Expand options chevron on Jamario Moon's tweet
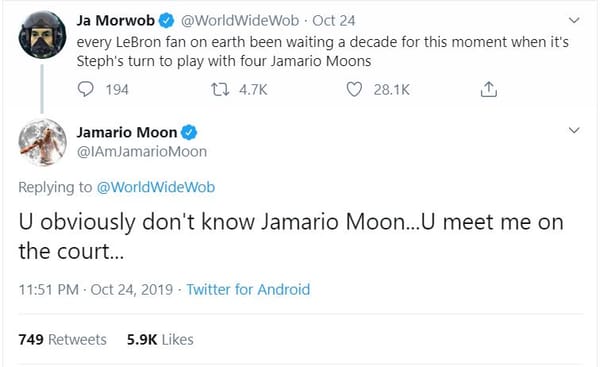600x367 pixels. tap(574, 130)
